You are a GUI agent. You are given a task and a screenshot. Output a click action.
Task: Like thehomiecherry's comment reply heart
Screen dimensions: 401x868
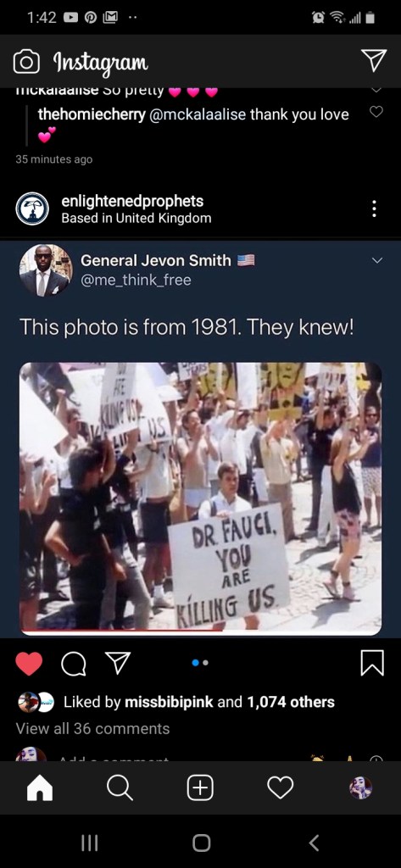(376, 112)
